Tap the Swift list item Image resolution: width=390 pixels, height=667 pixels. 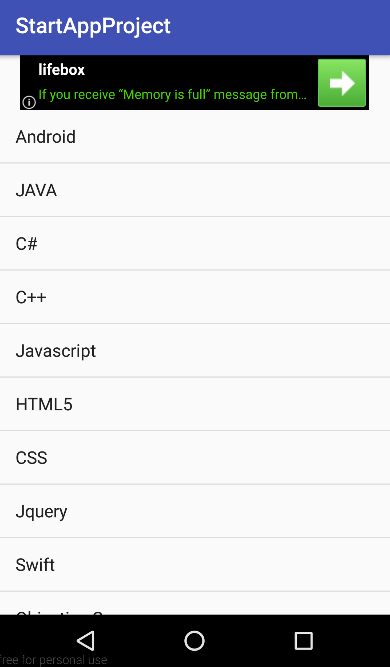pos(195,565)
